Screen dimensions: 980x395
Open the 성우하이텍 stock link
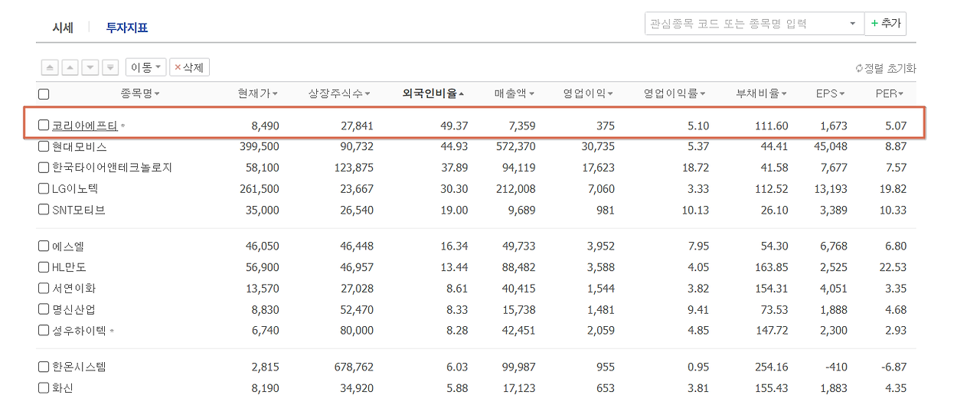click(80, 331)
